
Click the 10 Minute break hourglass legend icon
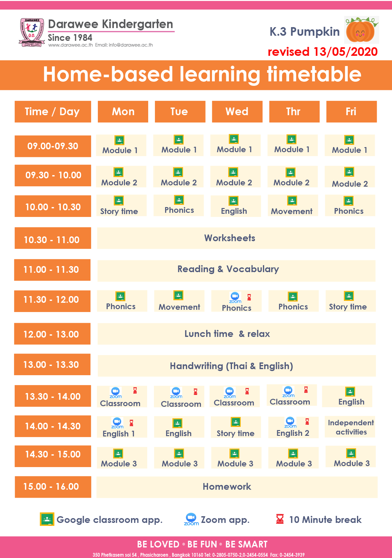pyautogui.click(x=280, y=519)
